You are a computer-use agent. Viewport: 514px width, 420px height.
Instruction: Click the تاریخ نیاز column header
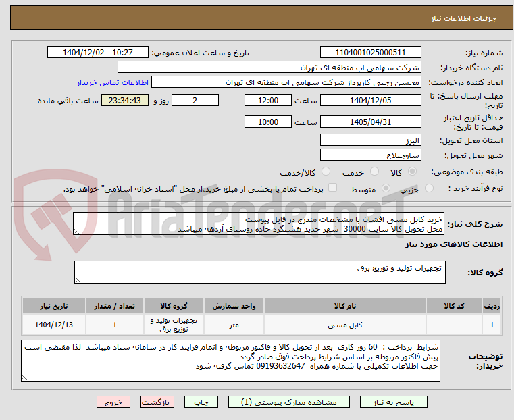pos(54,306)
